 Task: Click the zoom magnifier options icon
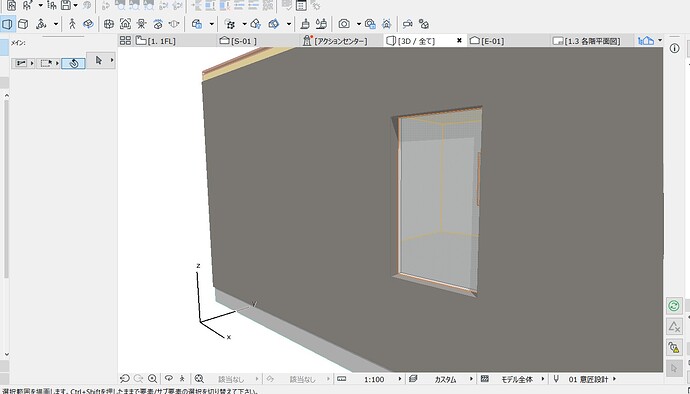199,379
